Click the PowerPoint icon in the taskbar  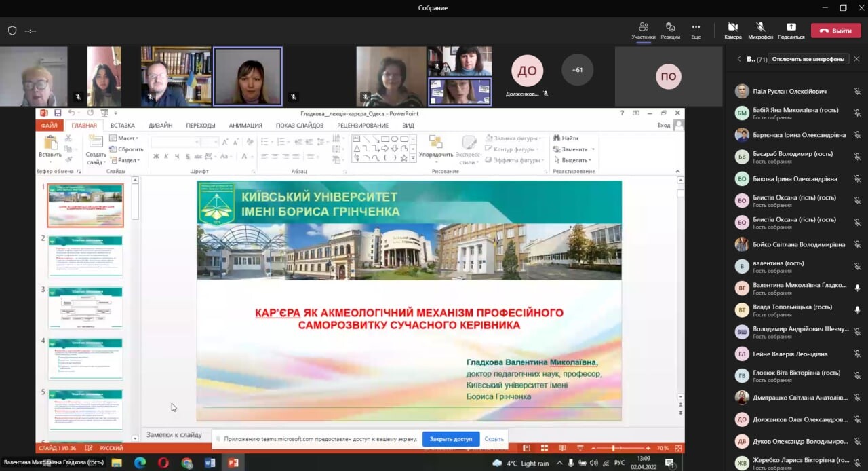tap(233, 463)
